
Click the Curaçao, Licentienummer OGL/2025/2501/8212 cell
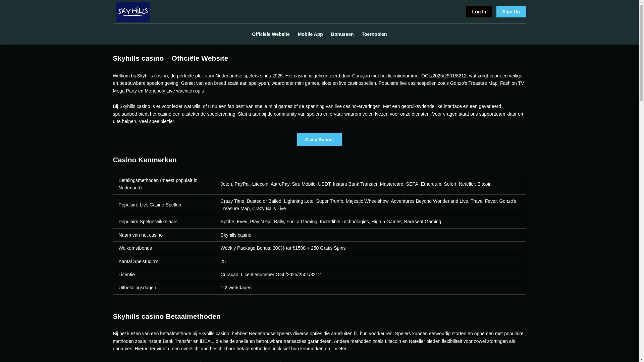pyautogui.click(x=370, y=275)
